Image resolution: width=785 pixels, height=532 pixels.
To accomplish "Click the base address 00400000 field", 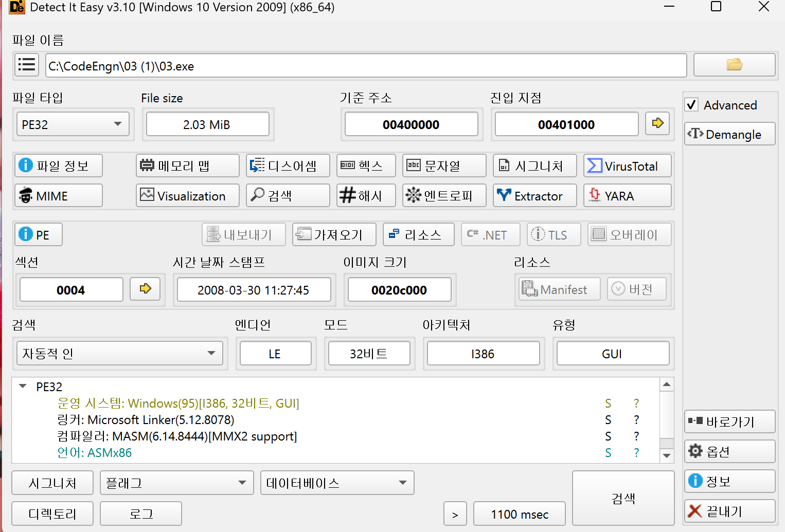I will pos(412,124).
